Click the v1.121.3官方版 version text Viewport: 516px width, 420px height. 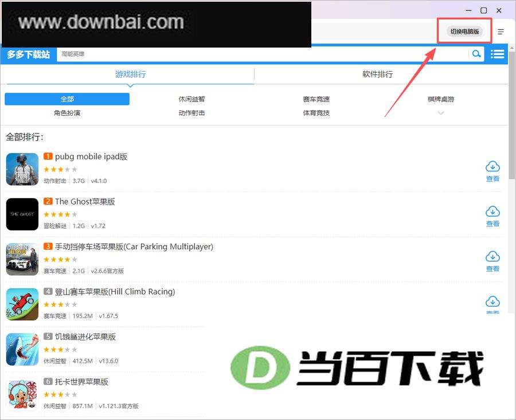[119, 406]
